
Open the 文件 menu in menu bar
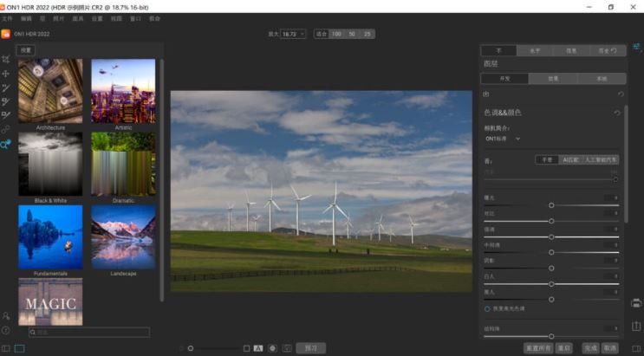pos(7,18)
